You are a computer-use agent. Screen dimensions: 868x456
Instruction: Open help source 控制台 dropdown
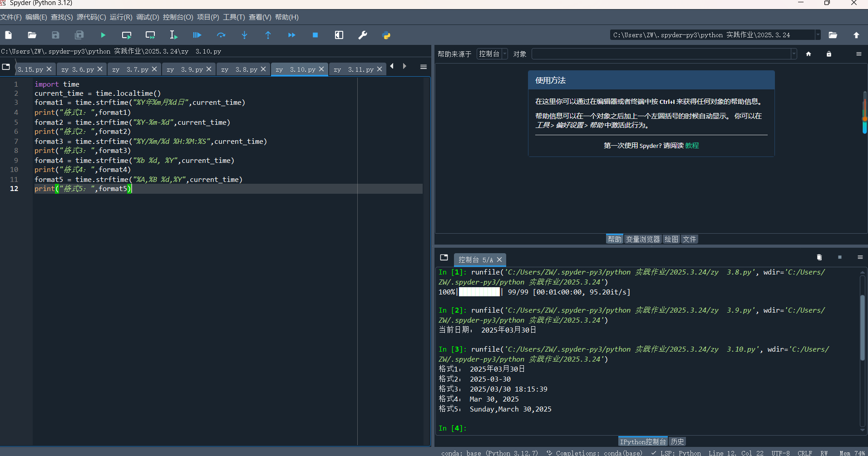coord(493,54)
